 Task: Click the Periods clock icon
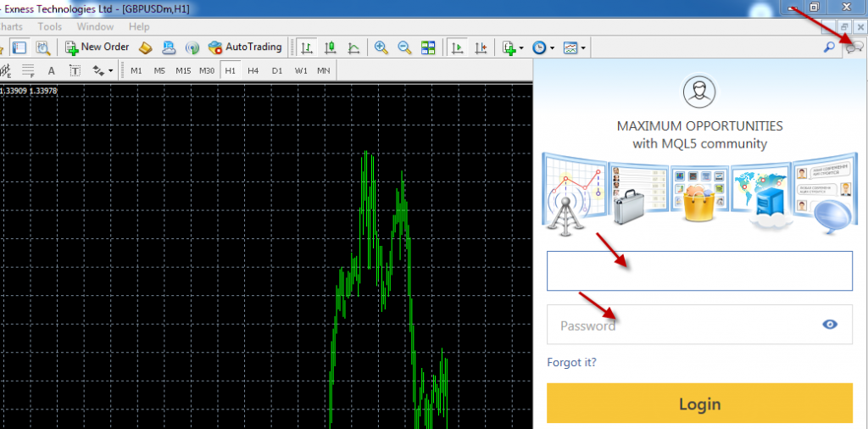point(539,48)
